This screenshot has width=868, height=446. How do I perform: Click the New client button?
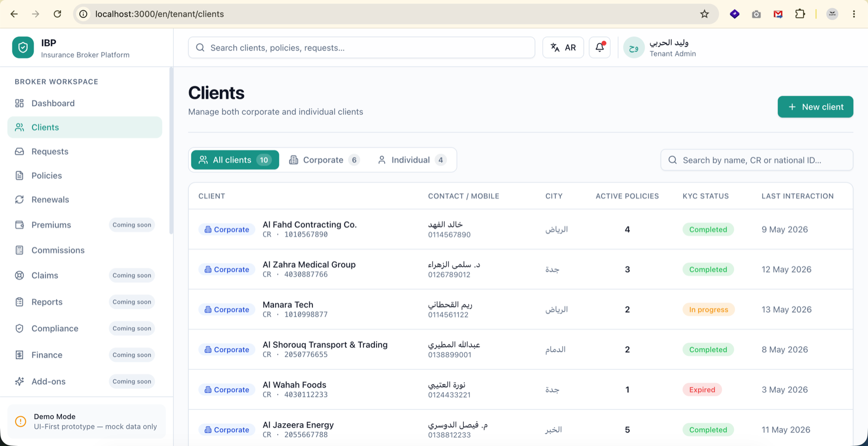[x=815, y=107]
